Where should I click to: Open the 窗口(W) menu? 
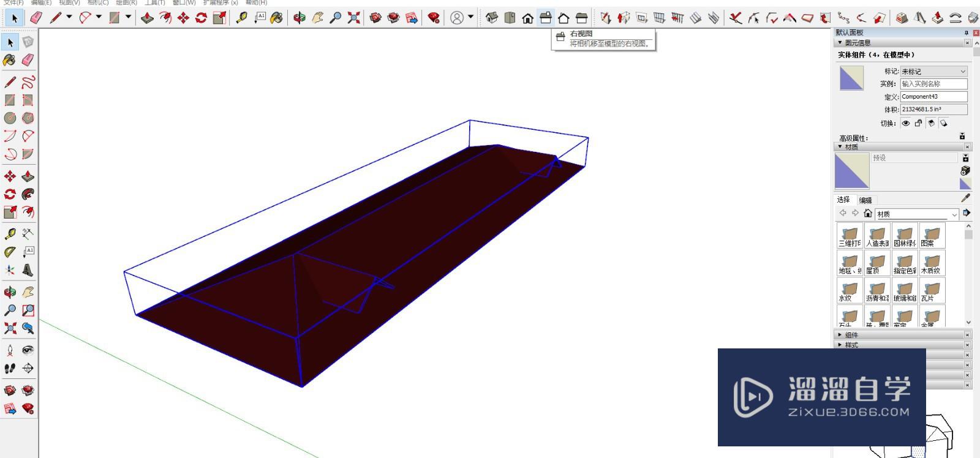[184, 2]
